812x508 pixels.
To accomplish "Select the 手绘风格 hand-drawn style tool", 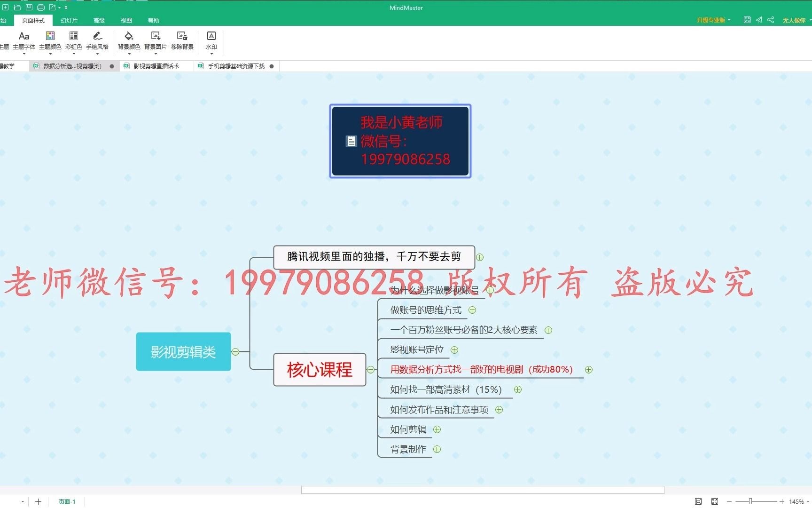I will click(97, 40).
